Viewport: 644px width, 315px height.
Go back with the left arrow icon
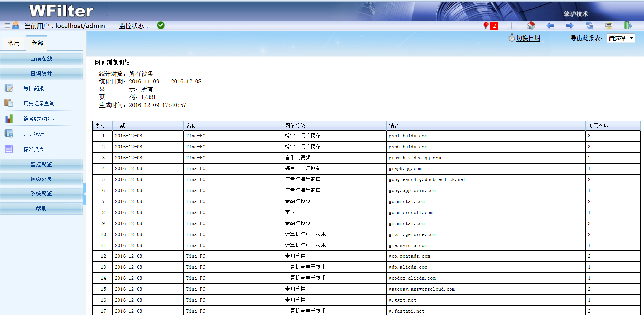tap(550, 25)
